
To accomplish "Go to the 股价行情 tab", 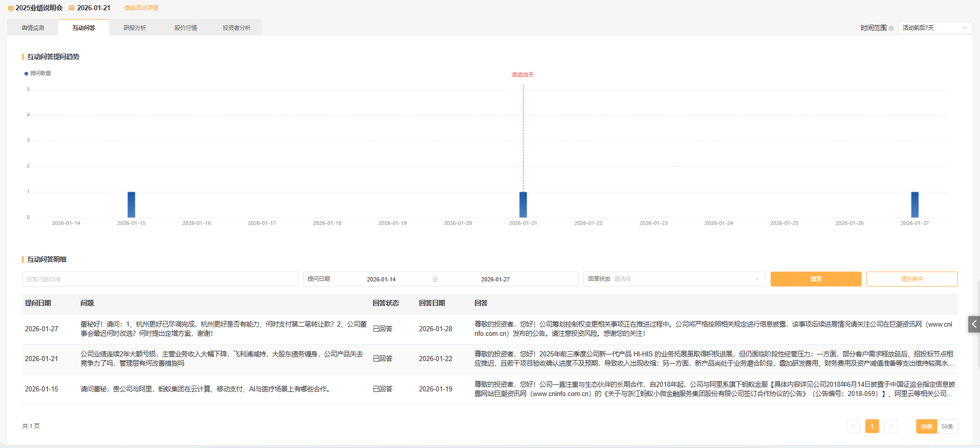I will coord(186,28).
